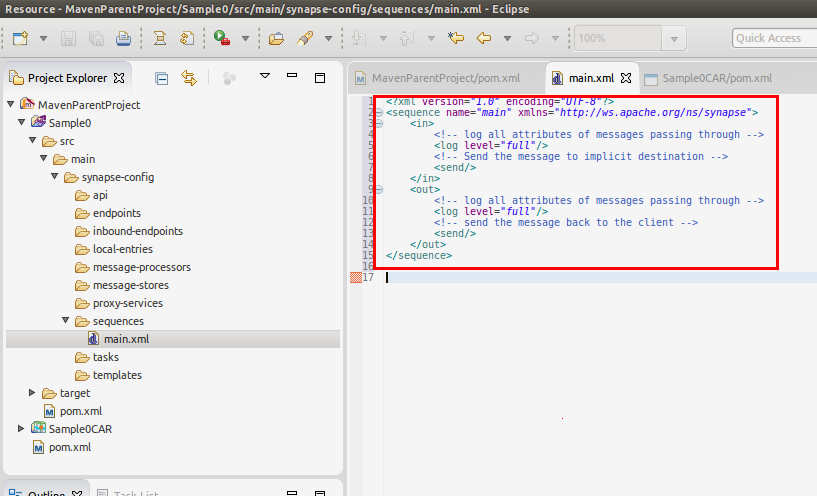Open the zoom percentage combo box
817x496 pixels.
676,39
